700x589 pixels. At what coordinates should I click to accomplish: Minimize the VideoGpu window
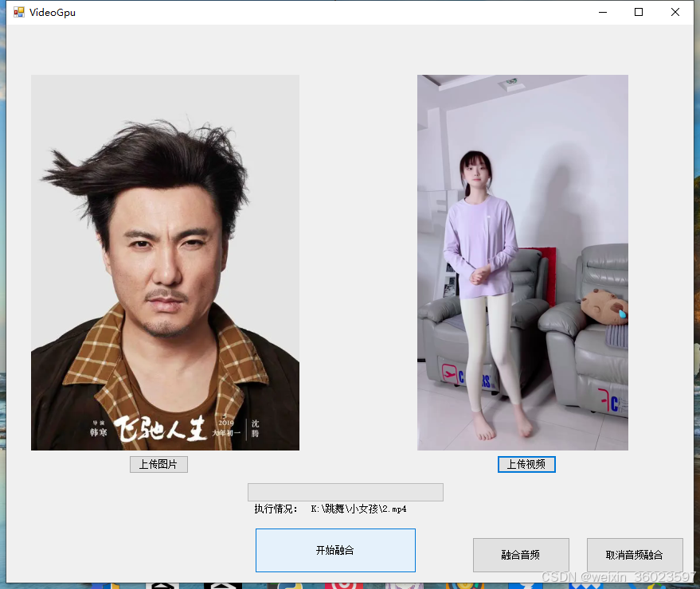click(x=603, y=12)
